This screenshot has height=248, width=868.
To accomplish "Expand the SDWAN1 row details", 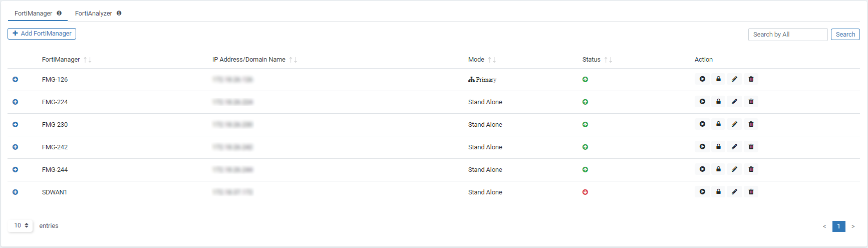I will (x=15, y=192).
